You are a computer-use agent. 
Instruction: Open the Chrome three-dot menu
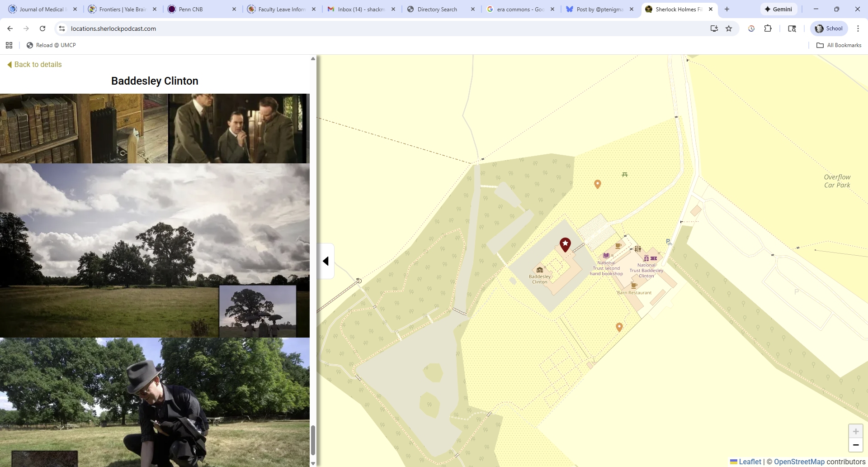coord(858,29)
